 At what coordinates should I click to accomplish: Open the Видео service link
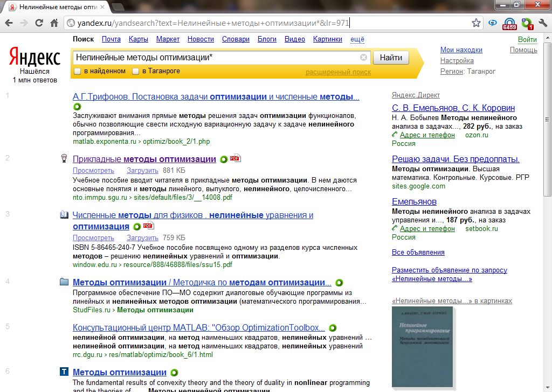tap(295, 39)
